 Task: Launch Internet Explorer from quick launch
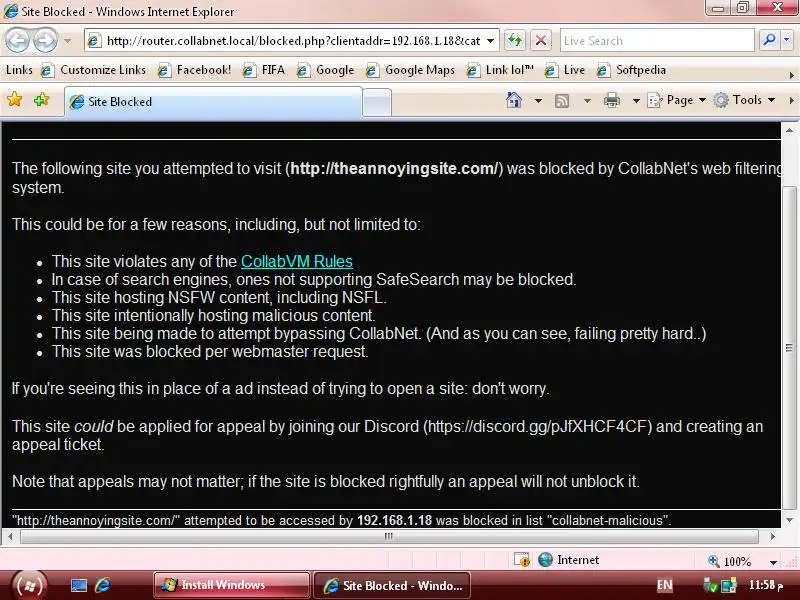coord(103,585)
